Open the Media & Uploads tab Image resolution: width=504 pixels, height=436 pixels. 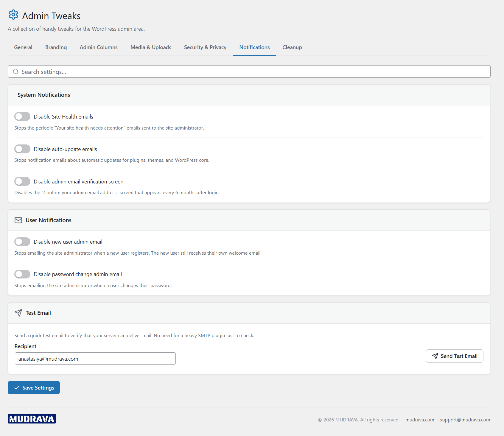tap(151, 47)
